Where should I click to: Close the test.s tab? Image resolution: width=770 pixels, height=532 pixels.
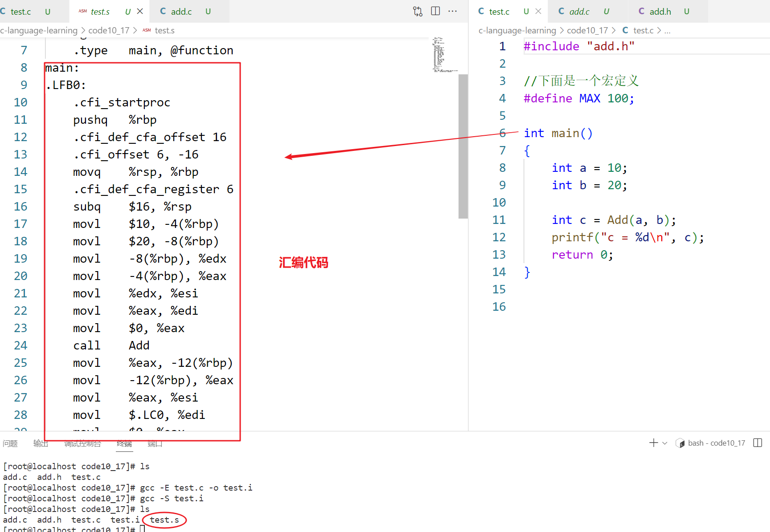(x=140, y=11)
